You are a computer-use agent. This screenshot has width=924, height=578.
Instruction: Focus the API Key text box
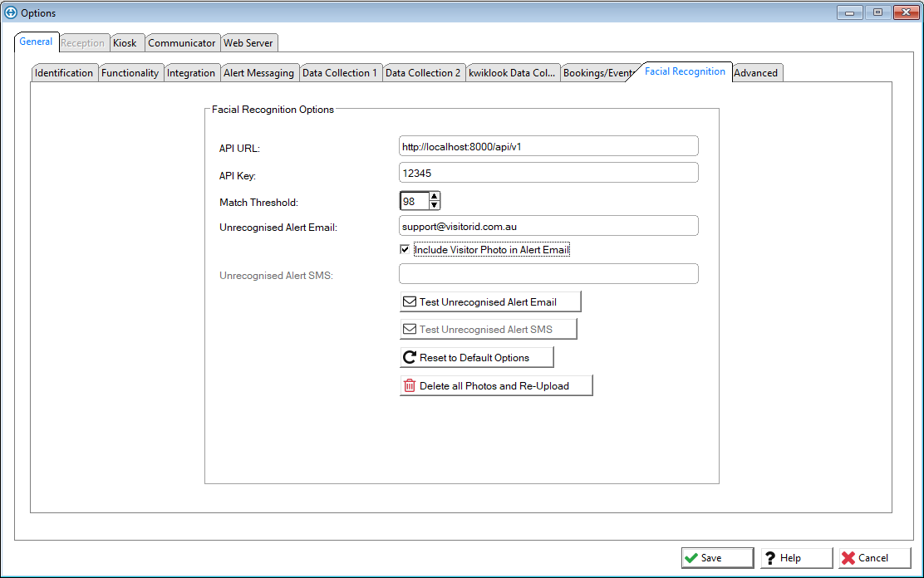click(548, 173)
